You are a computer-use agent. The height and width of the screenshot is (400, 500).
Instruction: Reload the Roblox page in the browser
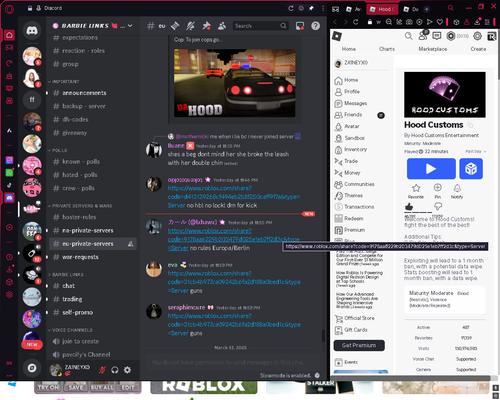coord(356,22)
